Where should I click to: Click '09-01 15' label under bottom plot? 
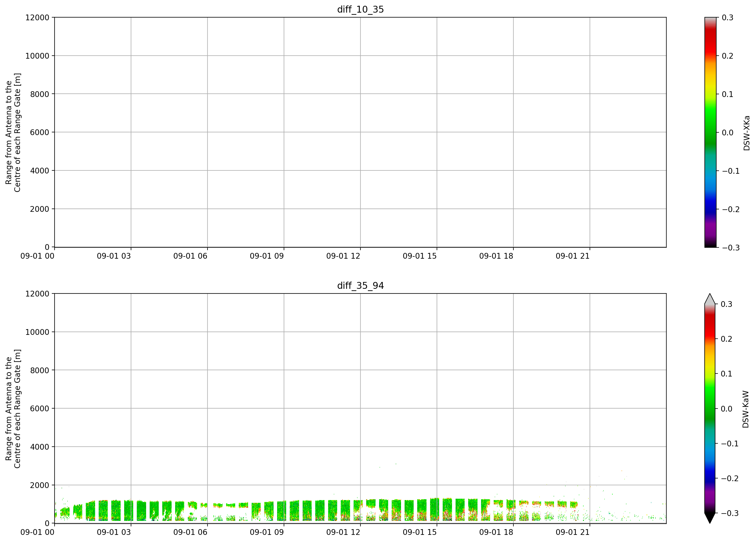pyautogui.click(x=420, y=532)
